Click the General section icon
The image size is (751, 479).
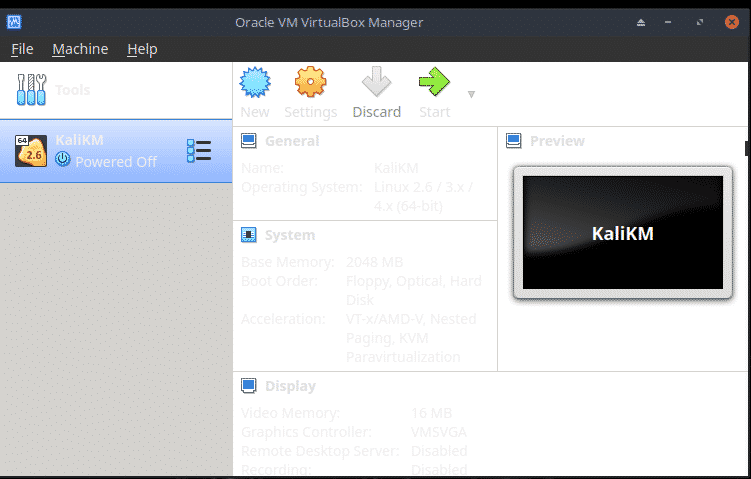click(249, 141)
